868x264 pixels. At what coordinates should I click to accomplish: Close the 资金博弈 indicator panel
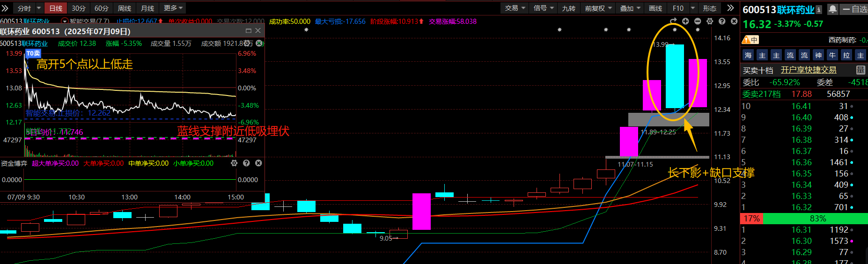[258, 163]
